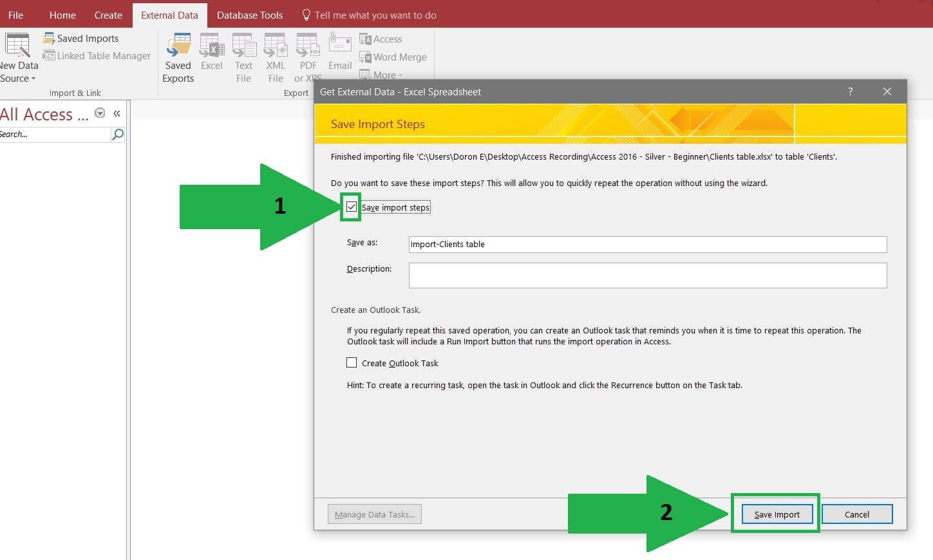933x560 pixels.
Task: Switch to the Database Tools tab
Action: coord(250,15)
